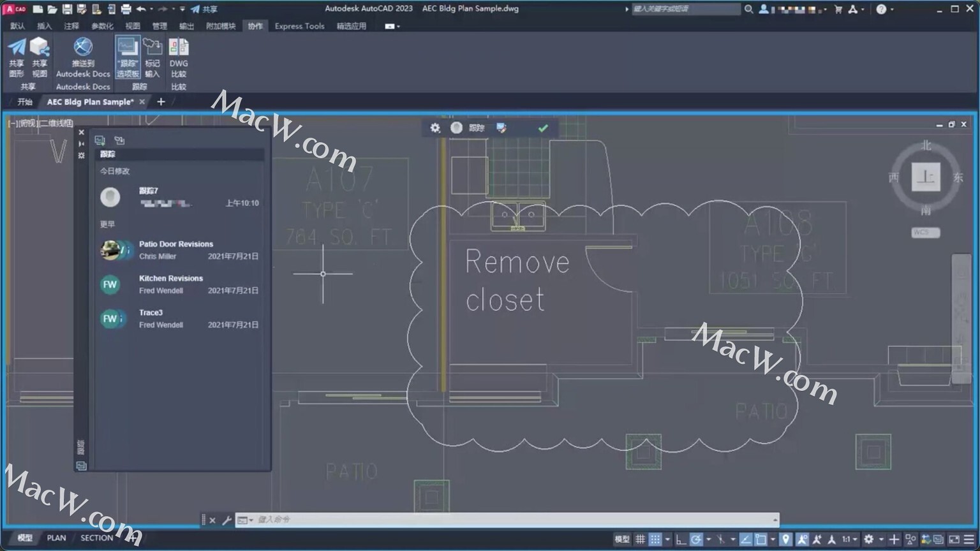980x551 pixels.
Task: Toggle the trace front/back circle button
Action: [x=456, y=128]
